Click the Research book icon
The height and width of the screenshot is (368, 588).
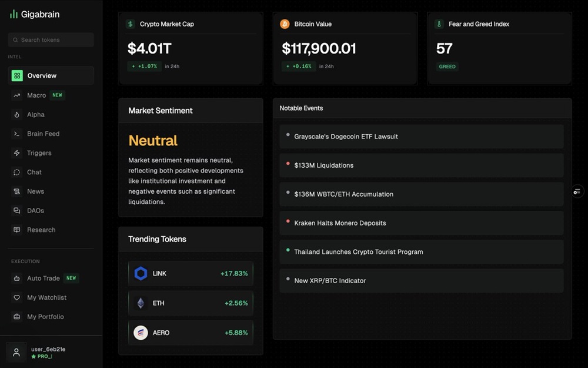[x=17, y=230]
